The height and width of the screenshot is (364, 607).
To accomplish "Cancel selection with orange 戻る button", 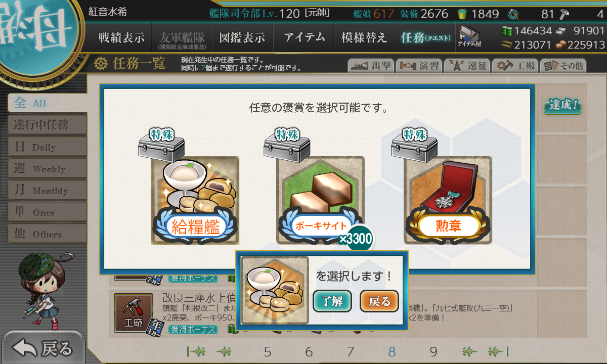I will point(379,302).
